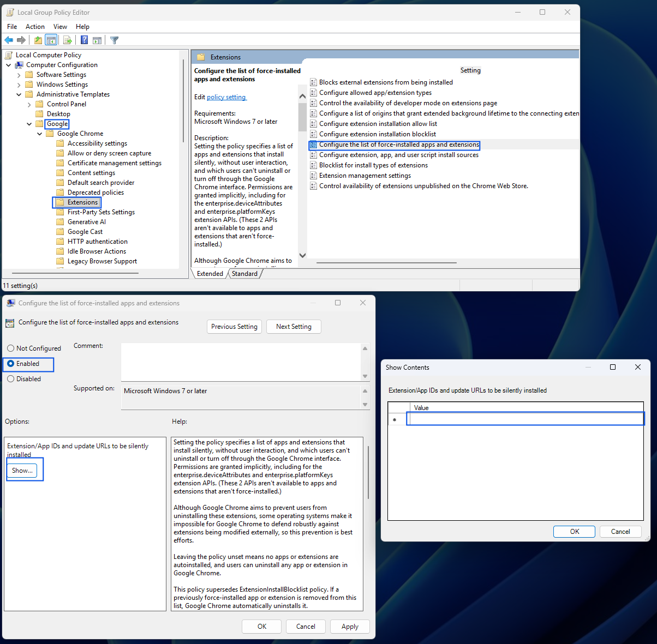The image size is (657, 644).
Task: Click the Control Panel folder icon
Action: point(39,104)
